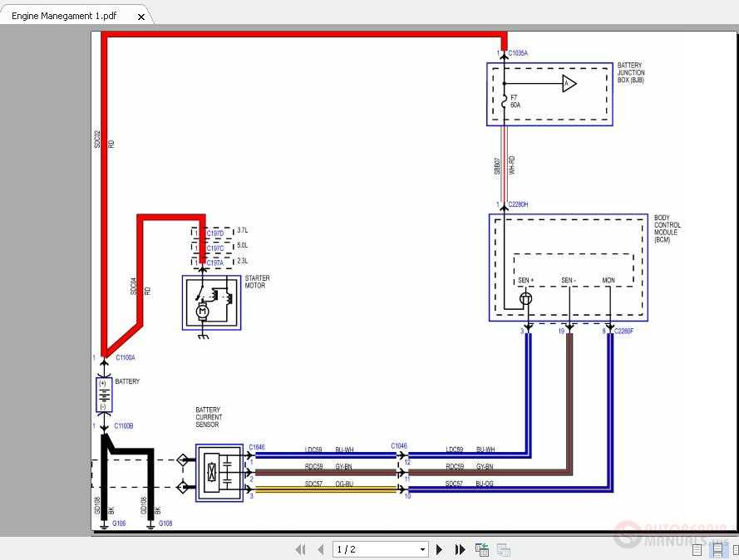
Task: Click the MON pin label
Action: (608, 280)
